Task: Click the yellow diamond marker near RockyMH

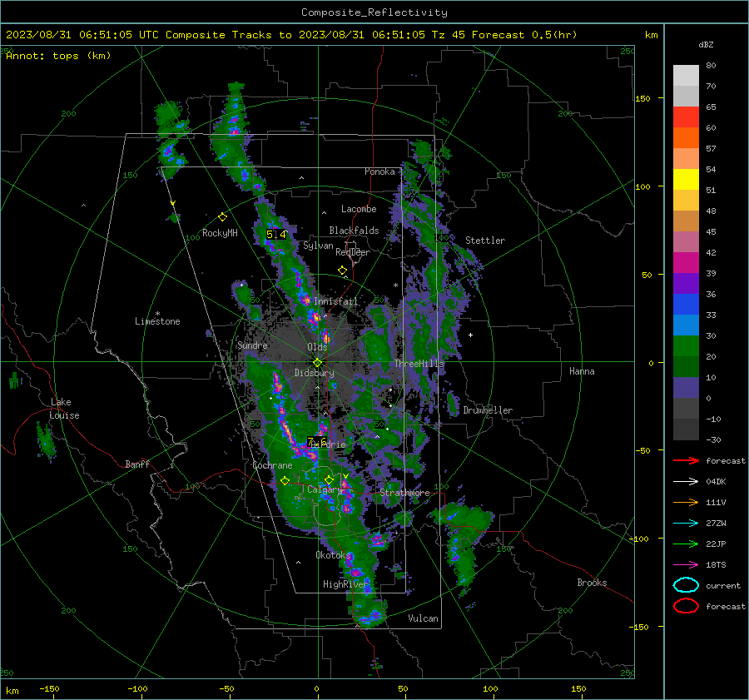Action: tap(222, 217)
